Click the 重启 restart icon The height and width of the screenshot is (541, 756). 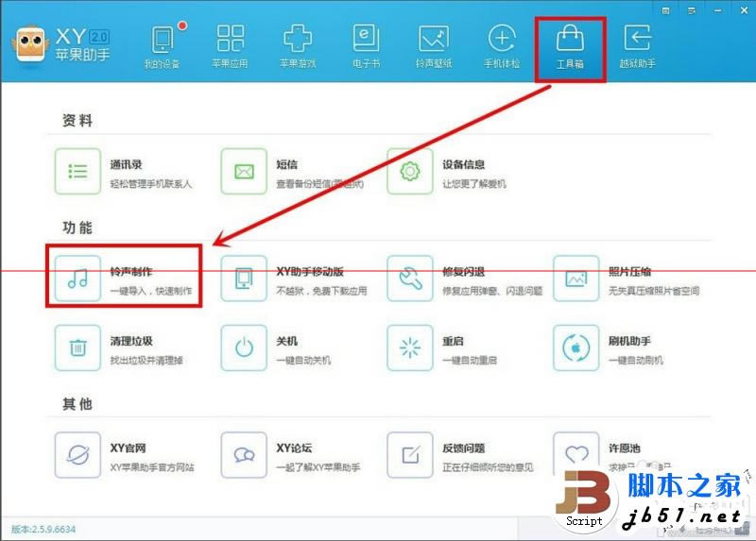pyautogui.click(x=410, y=348)
